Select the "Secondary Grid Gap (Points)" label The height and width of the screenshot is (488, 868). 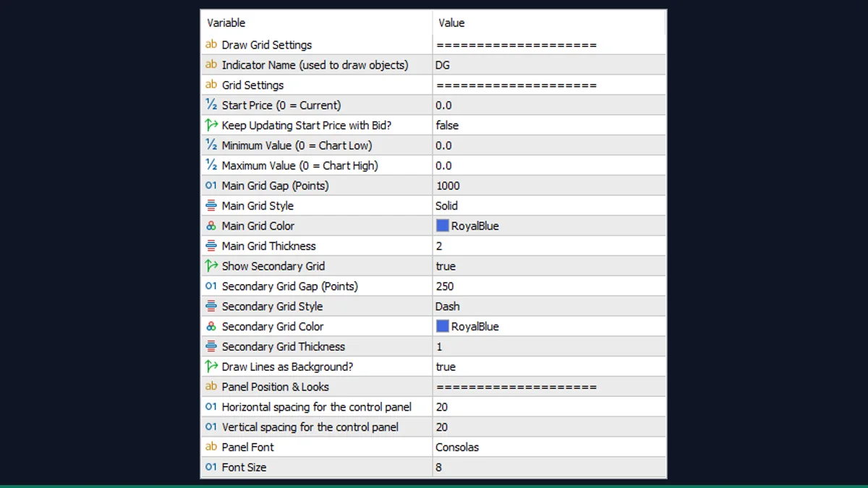(x=290, y=286)
